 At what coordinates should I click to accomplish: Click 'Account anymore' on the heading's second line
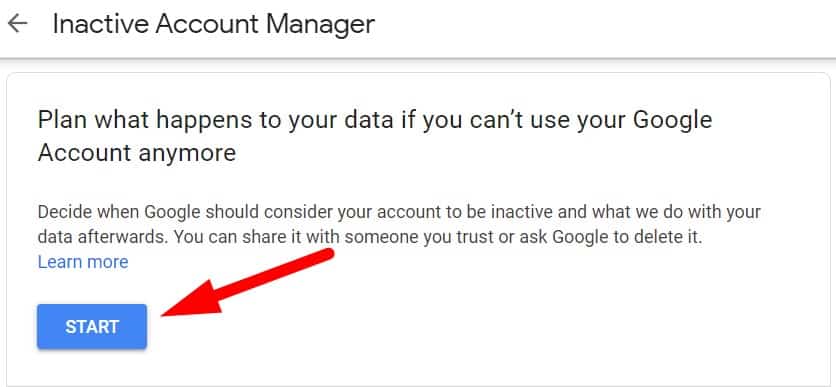(x=137, y=154)
